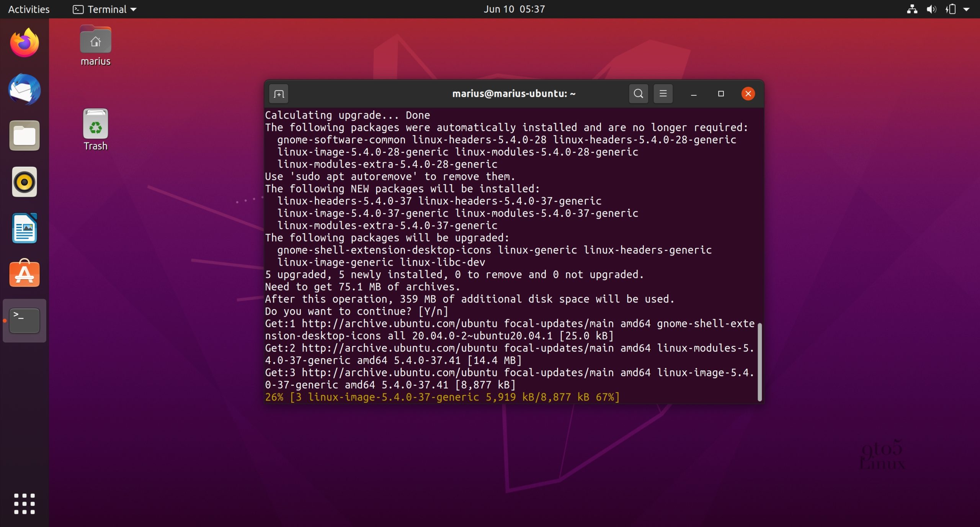Click 'The following NEW packages will be installed:'
The height and width of the screenshot is (527, 980).
point(402,188)
